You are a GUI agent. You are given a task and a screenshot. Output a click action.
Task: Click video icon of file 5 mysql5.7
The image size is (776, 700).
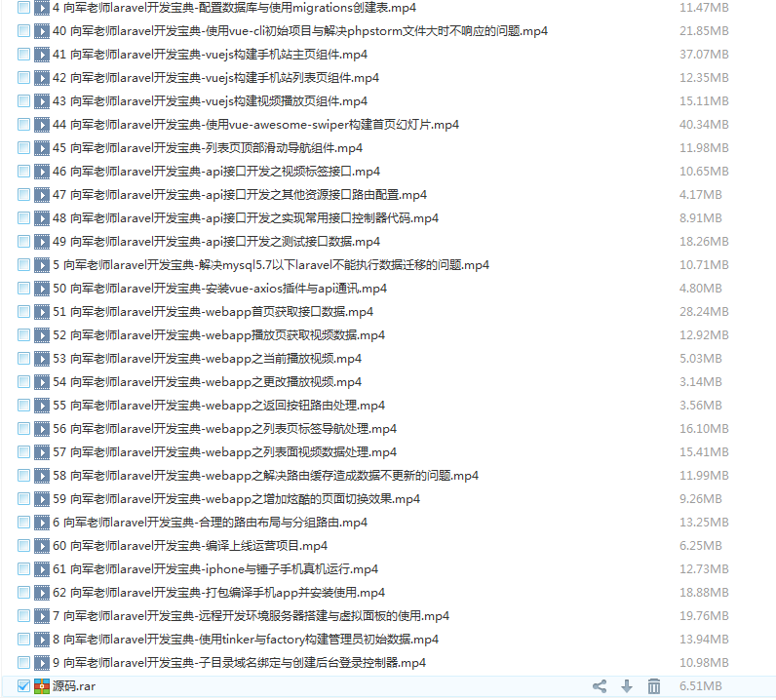tap(42, 265)
